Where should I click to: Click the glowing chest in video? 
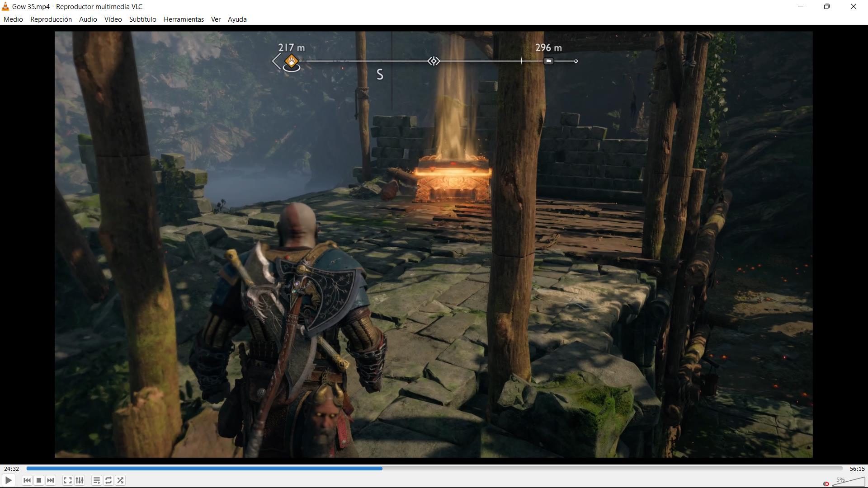452,179
